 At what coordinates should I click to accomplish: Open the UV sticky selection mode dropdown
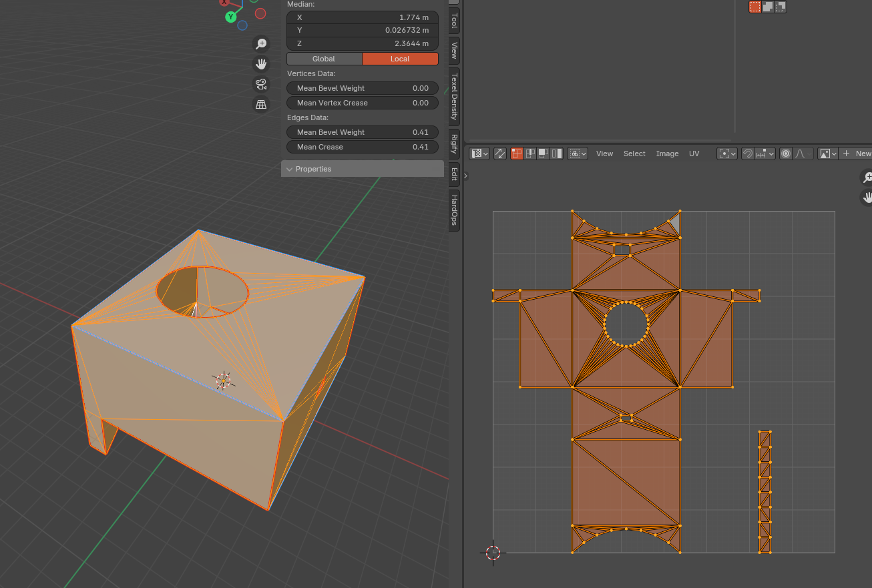coord(578,154)
